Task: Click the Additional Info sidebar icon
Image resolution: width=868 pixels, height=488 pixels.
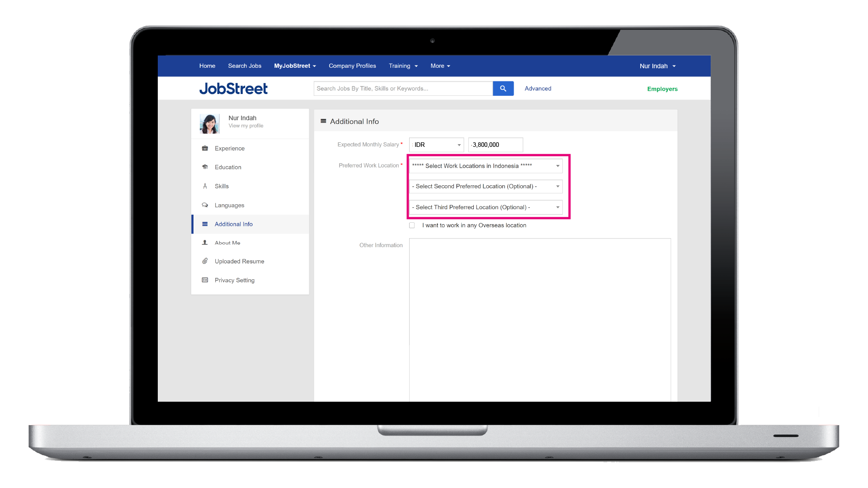Action: 206,224
